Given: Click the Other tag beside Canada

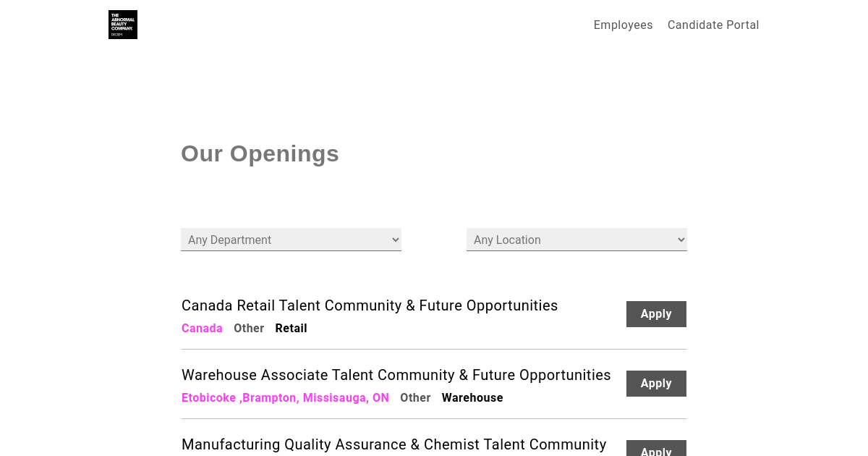Looking at the screenshot, I should coord(249,329).
